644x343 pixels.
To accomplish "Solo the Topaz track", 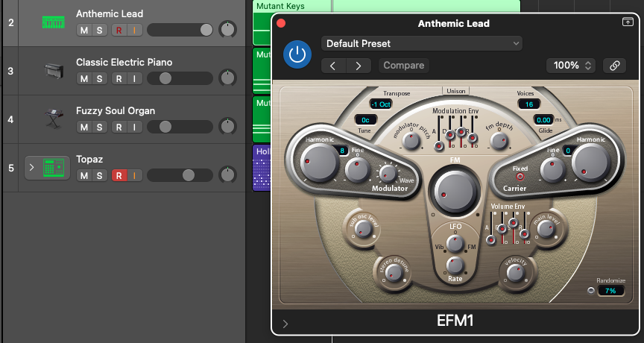I will coord(100,175).
